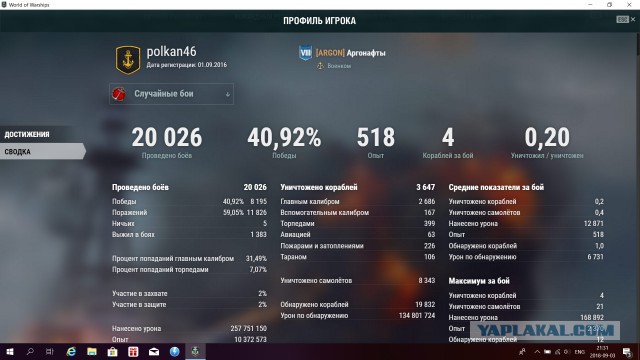Screen dimensions: 640x360
Task: Click the Максимум за бой header
Action: [x=479, y=281]
